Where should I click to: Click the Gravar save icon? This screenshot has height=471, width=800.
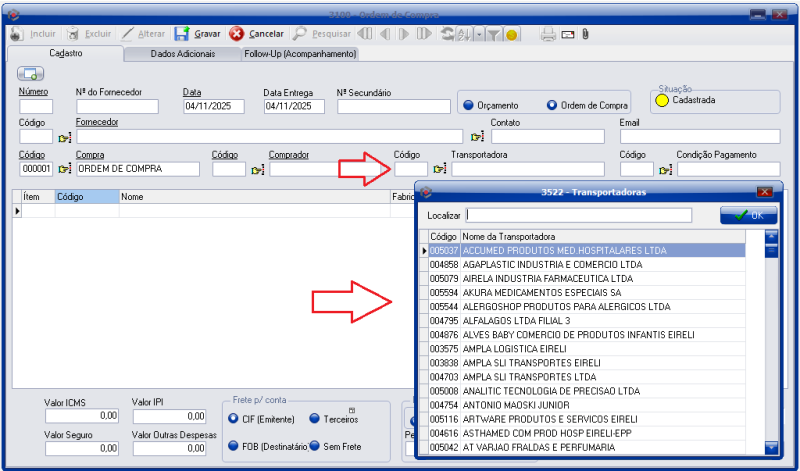point(182,34)
